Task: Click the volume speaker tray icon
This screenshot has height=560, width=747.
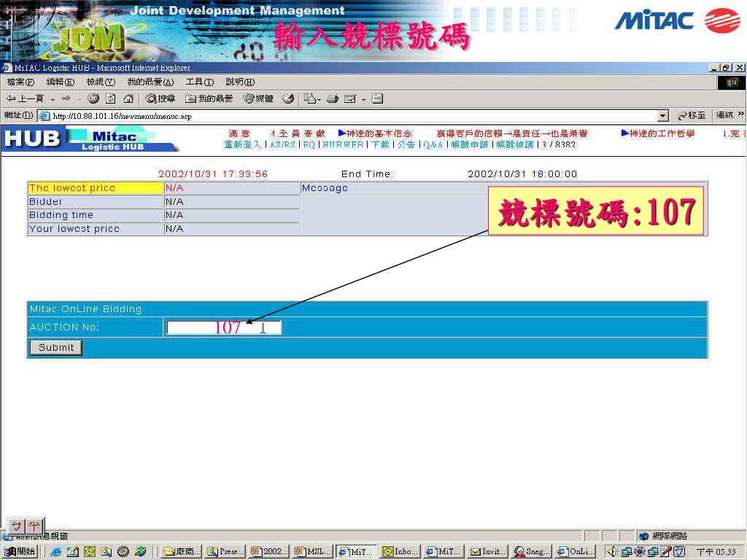Action: (x=612, y=551)
